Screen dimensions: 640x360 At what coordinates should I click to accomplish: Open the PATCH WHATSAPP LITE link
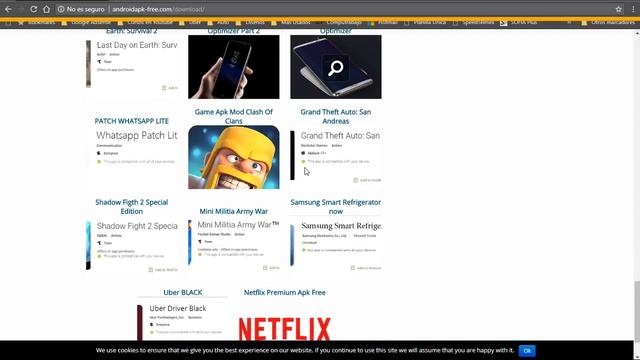point(131,121)
